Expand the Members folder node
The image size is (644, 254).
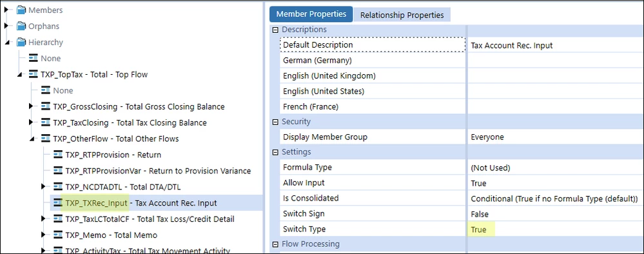pos(6,10)
